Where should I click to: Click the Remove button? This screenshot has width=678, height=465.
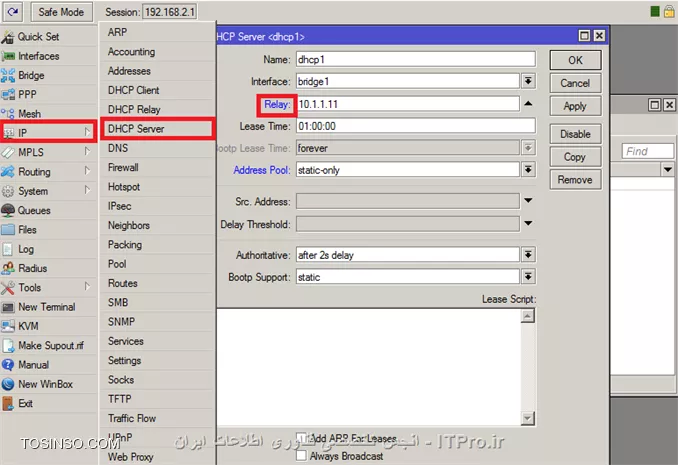click(x=575, y=180)
